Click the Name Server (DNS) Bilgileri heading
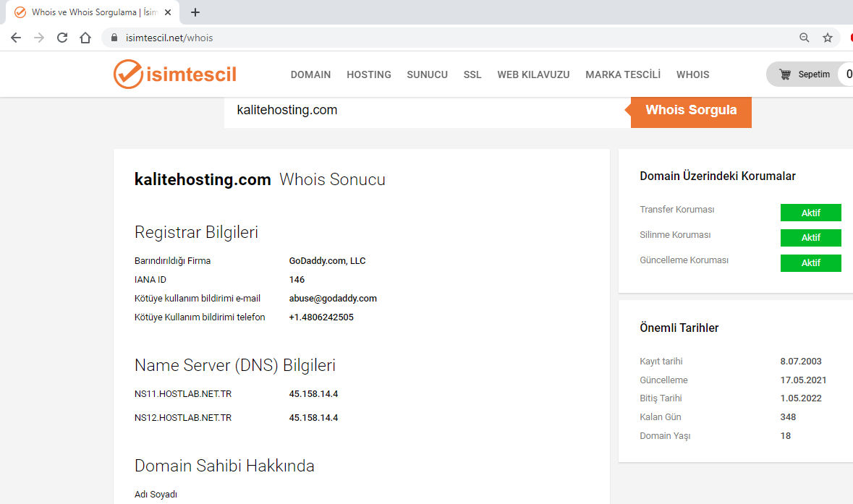This screenshot has width=853, height=504. [x=235, y=365]
